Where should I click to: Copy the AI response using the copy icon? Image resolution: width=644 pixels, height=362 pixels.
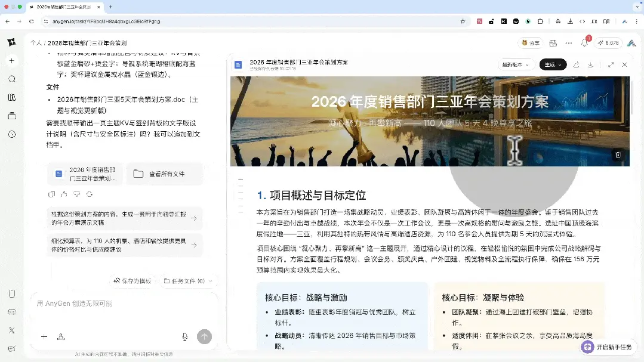pyautogui.click(x=51, y=193)
